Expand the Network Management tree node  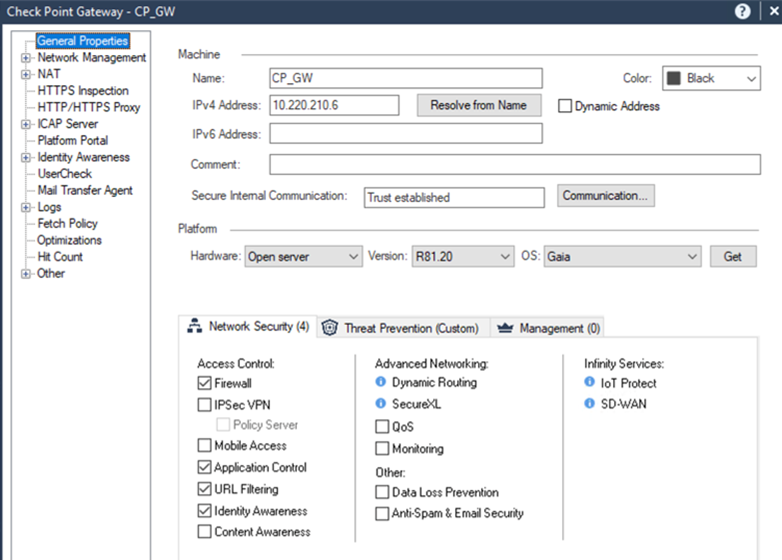pyautogui.click(x=25, y=58)
